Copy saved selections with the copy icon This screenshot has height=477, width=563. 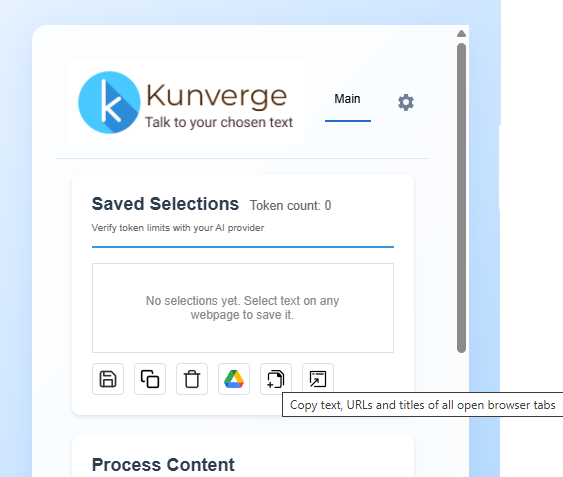click(x=150, y=379)
